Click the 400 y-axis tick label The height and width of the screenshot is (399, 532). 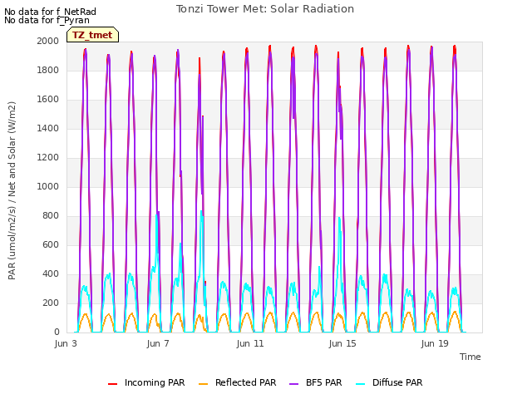[x=51, y=273]
